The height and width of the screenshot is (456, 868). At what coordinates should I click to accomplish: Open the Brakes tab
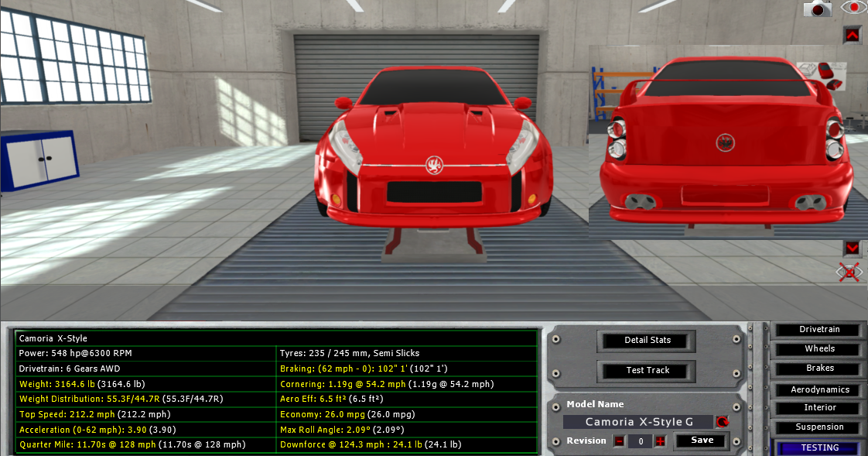[819, 369]
